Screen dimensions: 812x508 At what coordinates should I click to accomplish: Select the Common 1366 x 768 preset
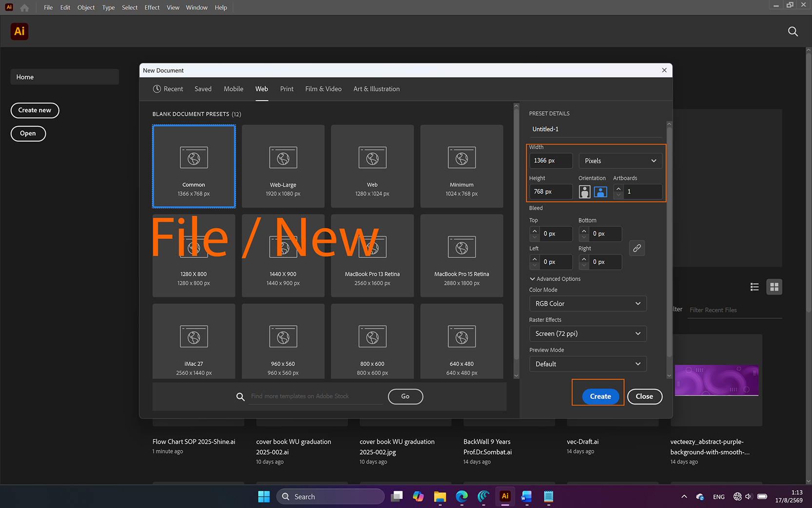(194, 166)
